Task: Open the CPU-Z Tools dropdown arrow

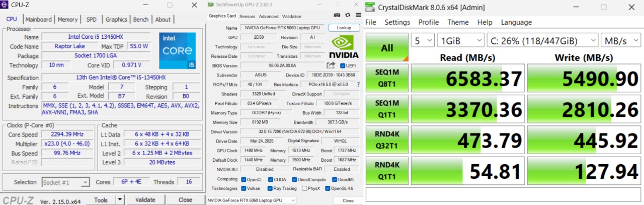Action: click(x=120, y=200)
